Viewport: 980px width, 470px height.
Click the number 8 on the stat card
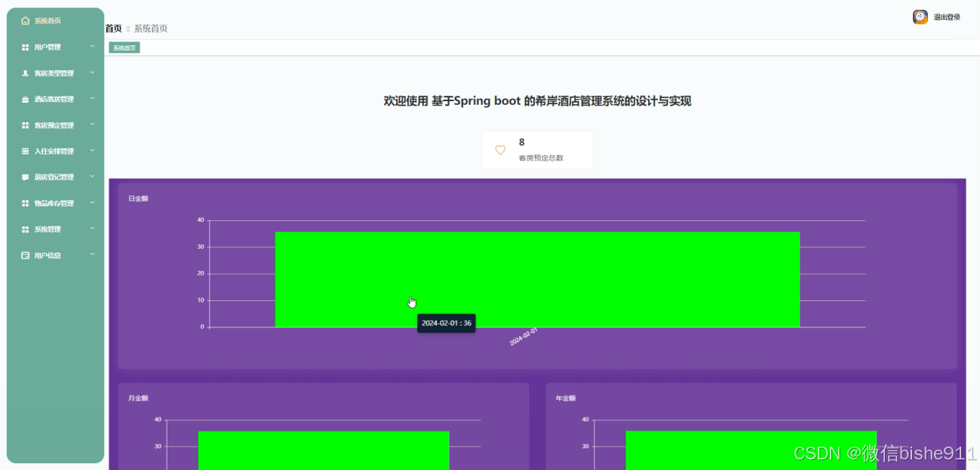click(x=522, y=142)
